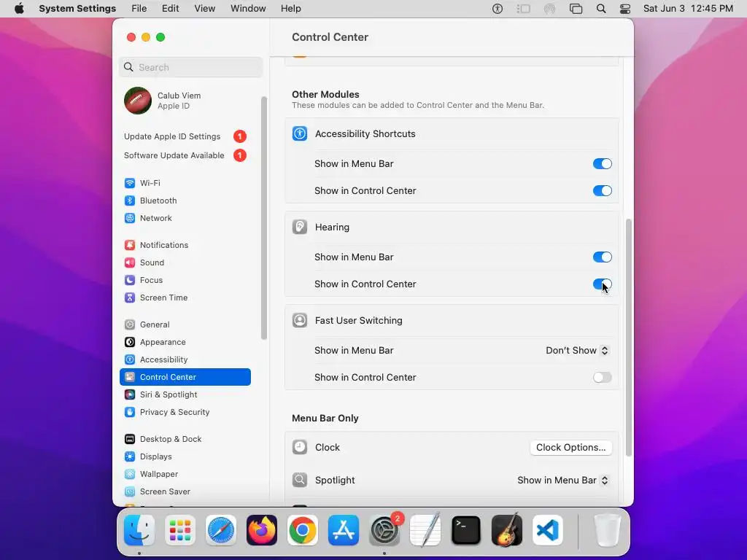Select Displays in sidebar

[185, 456]
